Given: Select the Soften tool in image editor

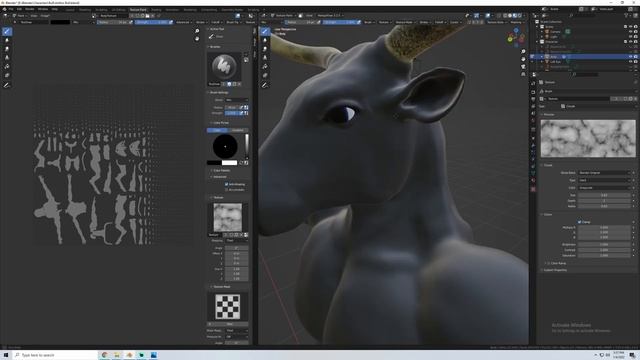Looking at the screenshot, I should tap(7, 40).
